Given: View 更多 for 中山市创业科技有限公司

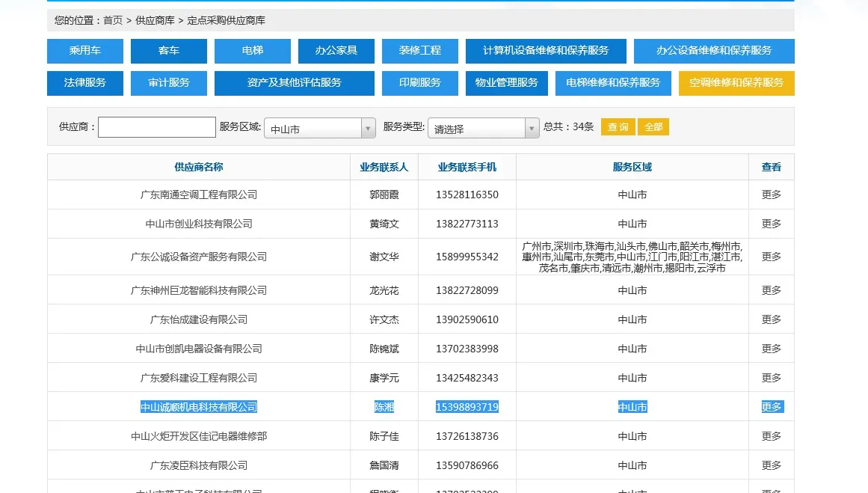Looking at the screenshot, I should click(771, 224).
